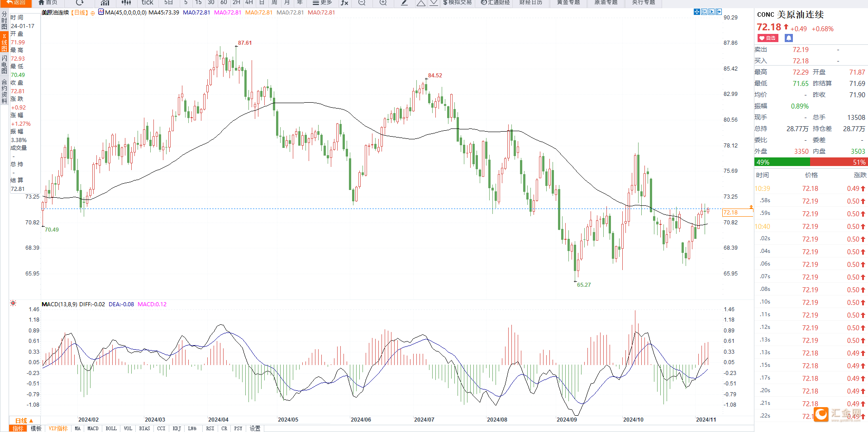Image resolution: width=868 pixels, height=432 pixels.
Task: Click the 美原油连续 title in quote panel
Action: (x=800, y=14)
